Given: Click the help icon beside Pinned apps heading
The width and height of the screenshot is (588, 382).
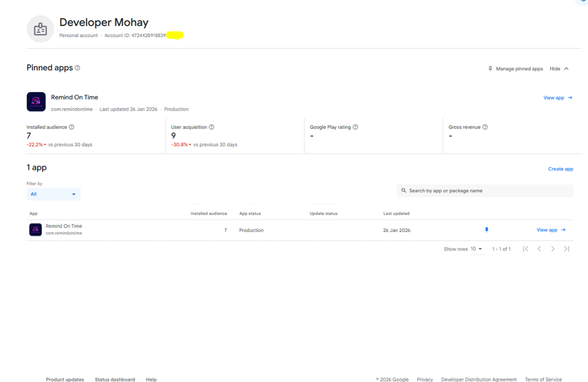Looking at the screenshot, I should tap(77, 68).
